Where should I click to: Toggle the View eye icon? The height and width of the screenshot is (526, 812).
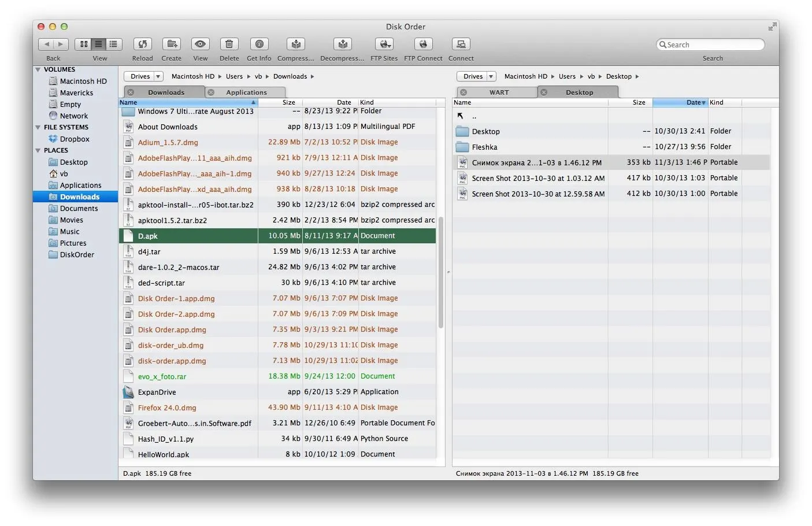point(200,45)
